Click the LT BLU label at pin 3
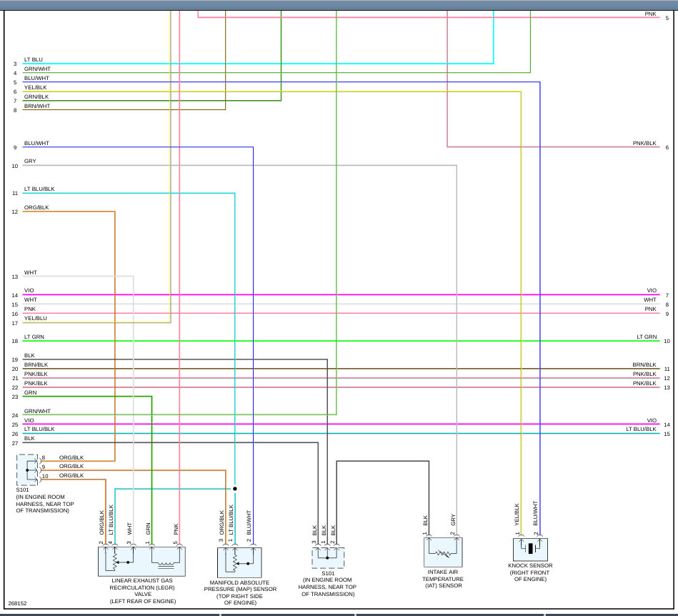The width and height of the screenshot is (678, 616). tap(34, 59)
